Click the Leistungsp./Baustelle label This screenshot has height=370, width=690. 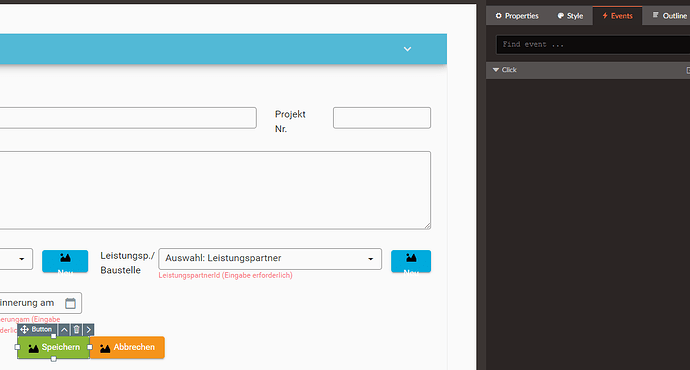coord(127,263)
